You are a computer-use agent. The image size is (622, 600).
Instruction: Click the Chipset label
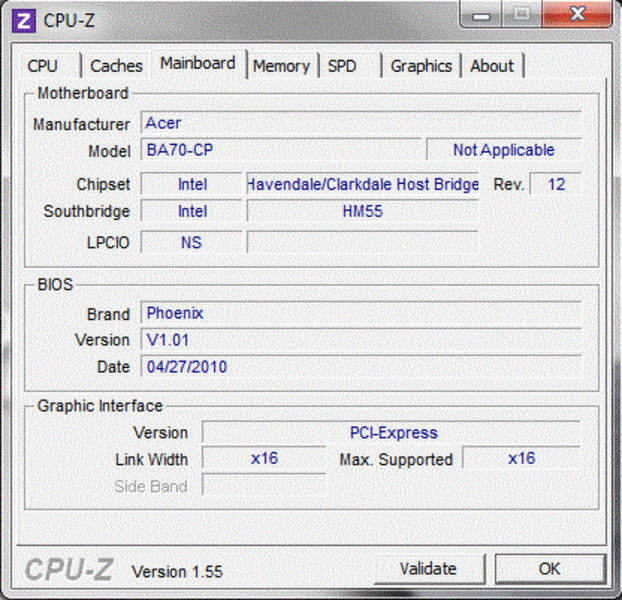click(x=103, y=184)
